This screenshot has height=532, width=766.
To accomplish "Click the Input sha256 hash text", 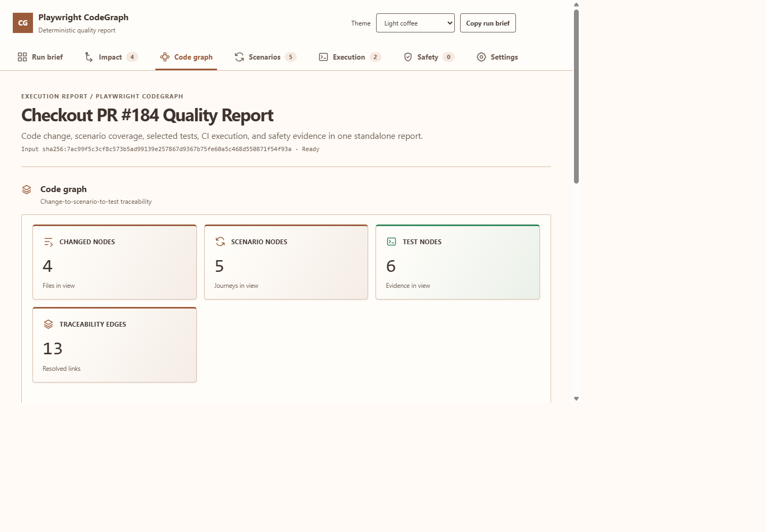I will click(x=167, y=149).
